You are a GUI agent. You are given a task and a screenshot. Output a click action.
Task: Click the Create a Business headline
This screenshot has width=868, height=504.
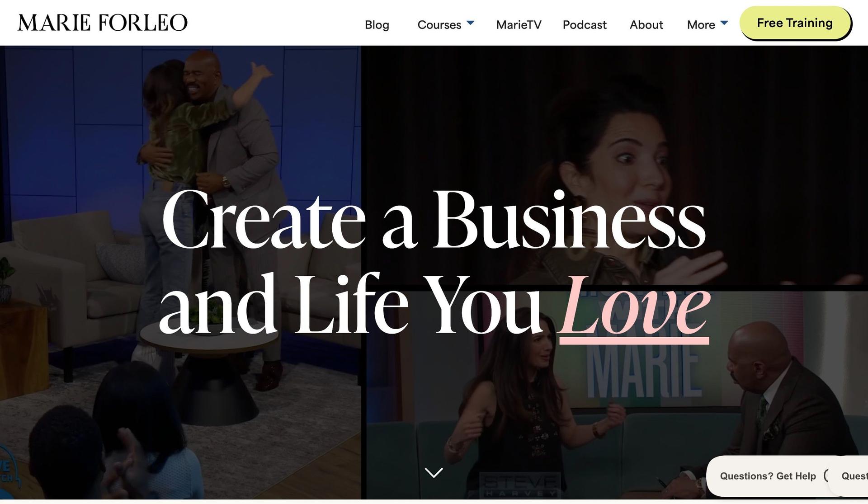[x=434, y=220]
